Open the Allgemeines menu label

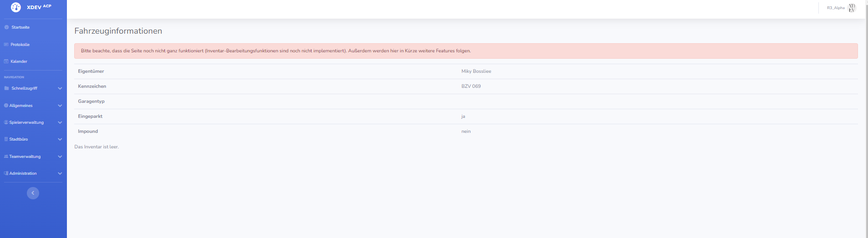[x=21, y=106]
